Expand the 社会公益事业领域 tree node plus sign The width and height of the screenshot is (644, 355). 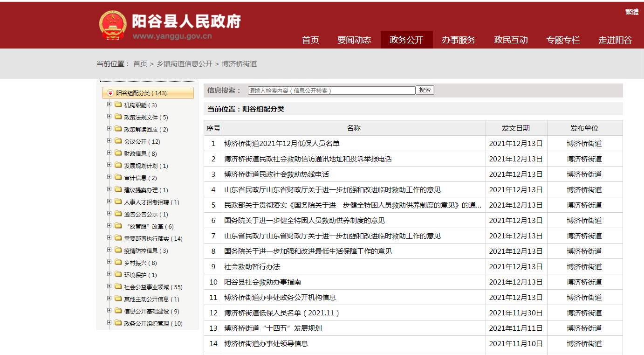click(109, 286)
